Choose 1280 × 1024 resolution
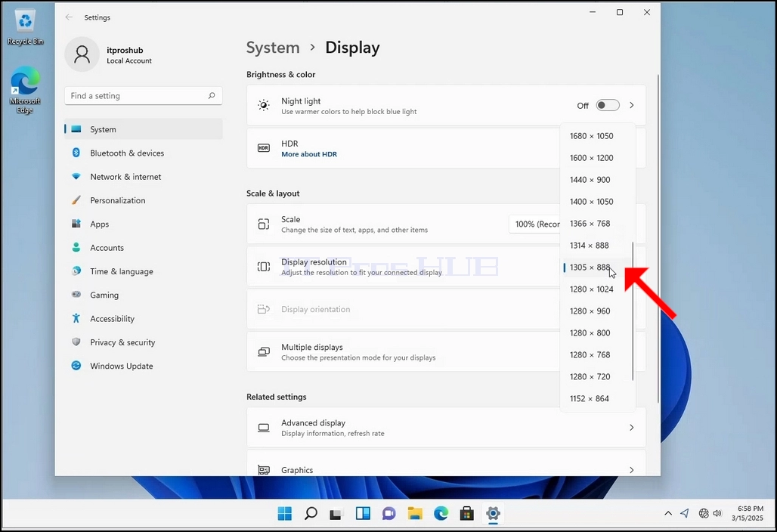The height and width of the screenshot is (532, 777). tap(598, 289)
